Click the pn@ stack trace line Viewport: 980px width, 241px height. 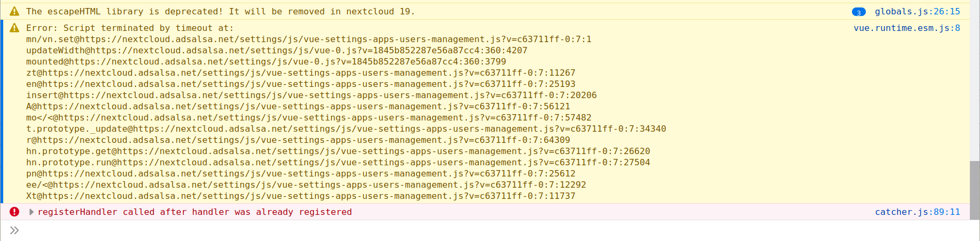coord(301,173)
